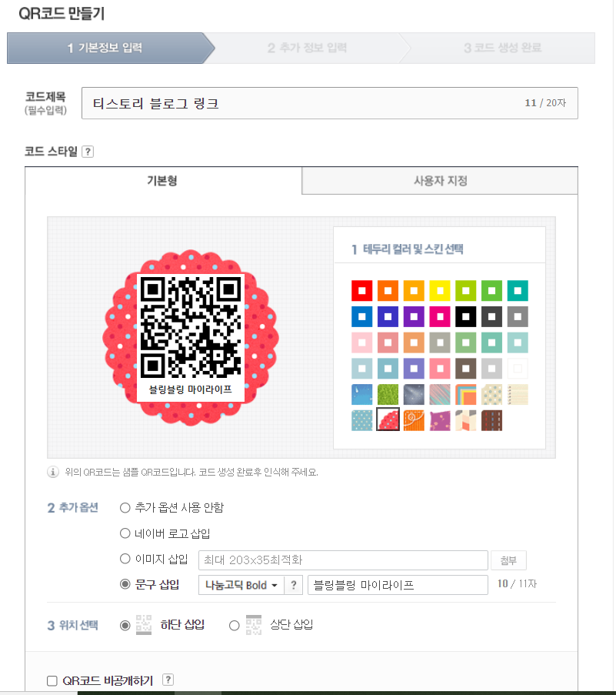616x695 pixels.
Task: Click the 첨부 attach button
Action: 508,560
